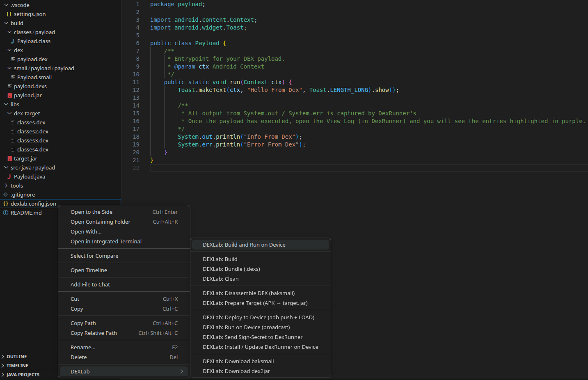Click line number 11 in the gutter
The width and height of the screenshot is (588, 380).
[136, 82]
